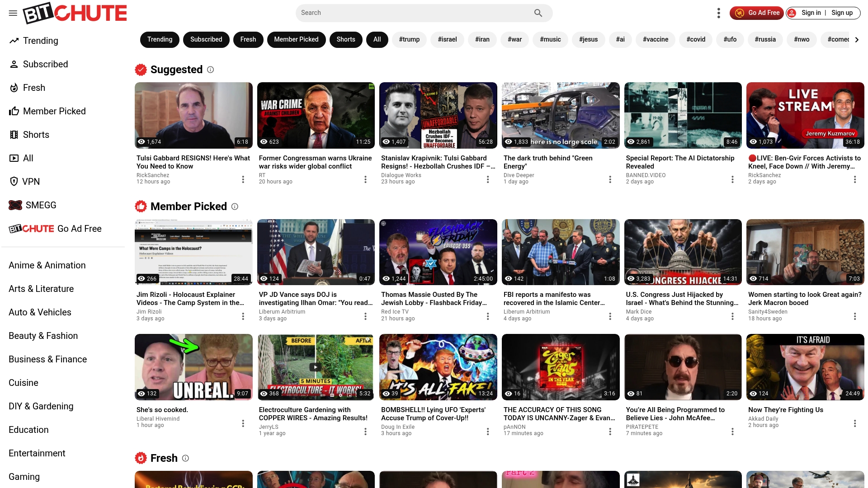Filter by #ufo hashtag
868x488 pixels.
(730, 40)
